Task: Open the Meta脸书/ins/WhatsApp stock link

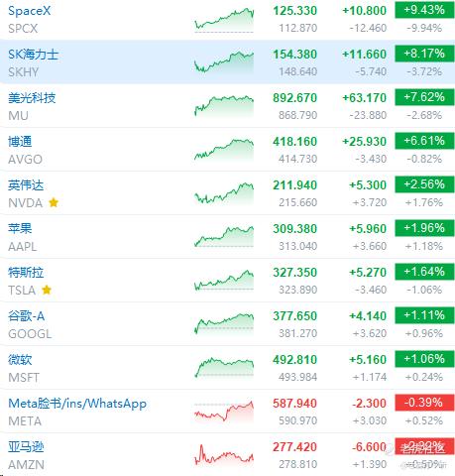Action: pyautogui.click(x=77, y=404)
